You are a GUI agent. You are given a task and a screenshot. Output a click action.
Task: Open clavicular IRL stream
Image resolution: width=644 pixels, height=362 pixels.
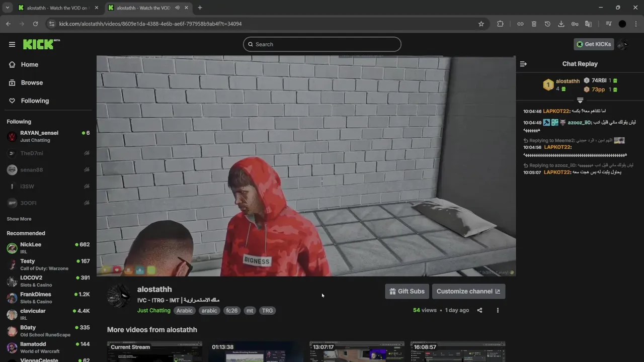tap(48, 314)
